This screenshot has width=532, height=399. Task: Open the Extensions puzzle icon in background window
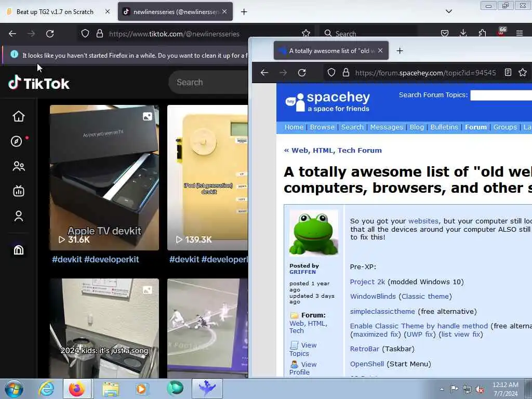(482, 33)
